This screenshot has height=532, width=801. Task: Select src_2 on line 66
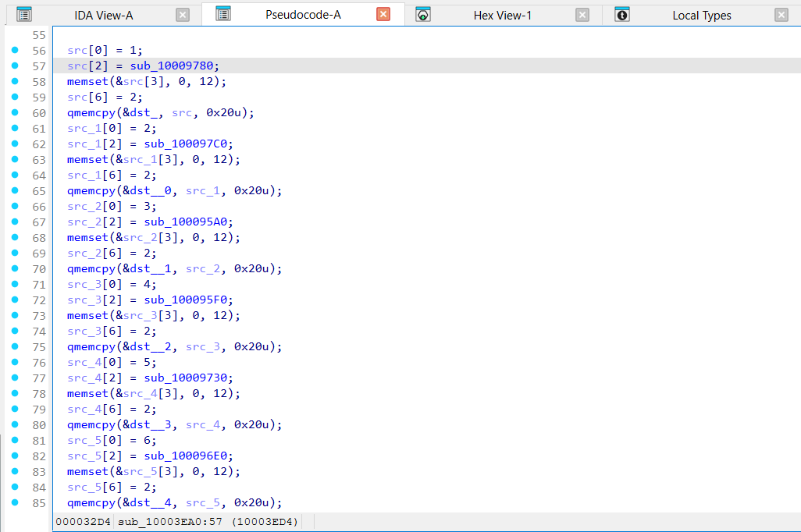coord(84,207)
